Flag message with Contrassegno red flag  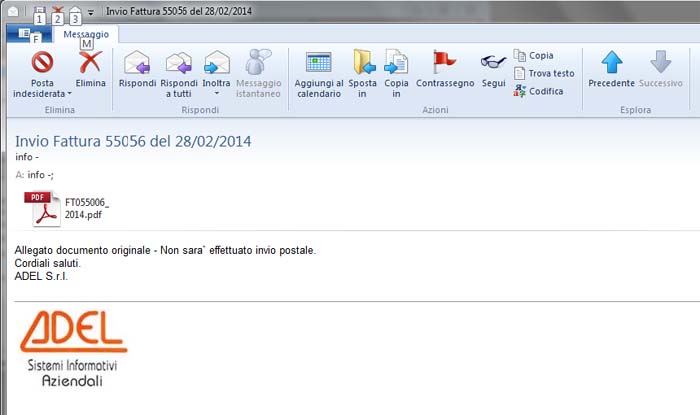[x=444, y=63]
